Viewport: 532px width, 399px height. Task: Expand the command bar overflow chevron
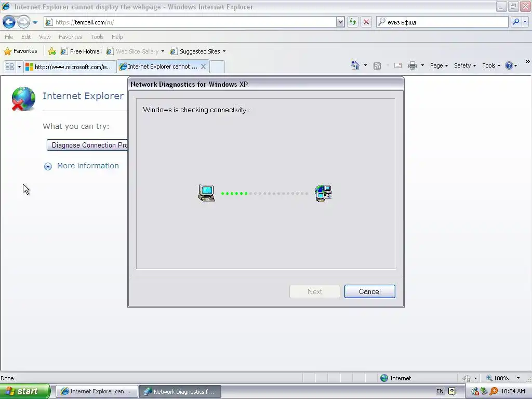tap(528, 62)
